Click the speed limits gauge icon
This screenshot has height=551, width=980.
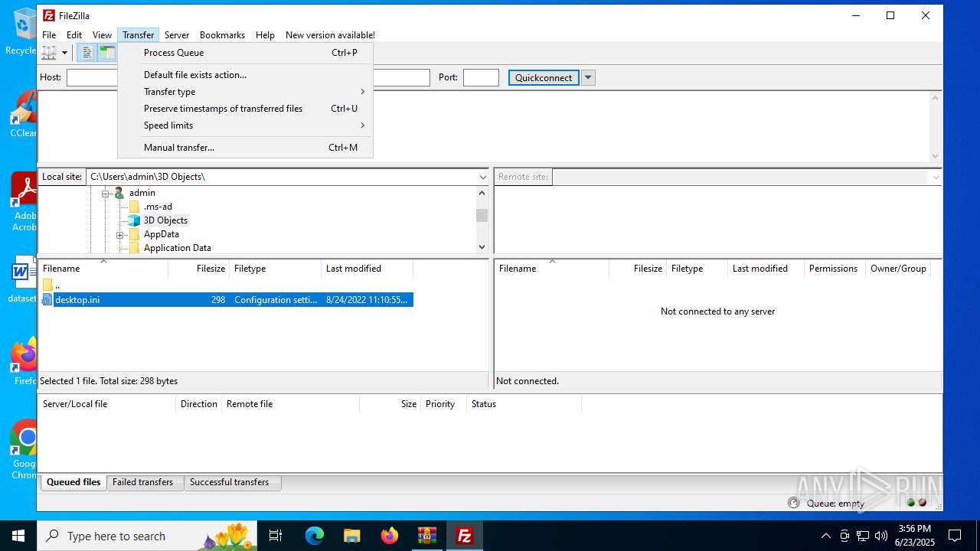point(793,503)
